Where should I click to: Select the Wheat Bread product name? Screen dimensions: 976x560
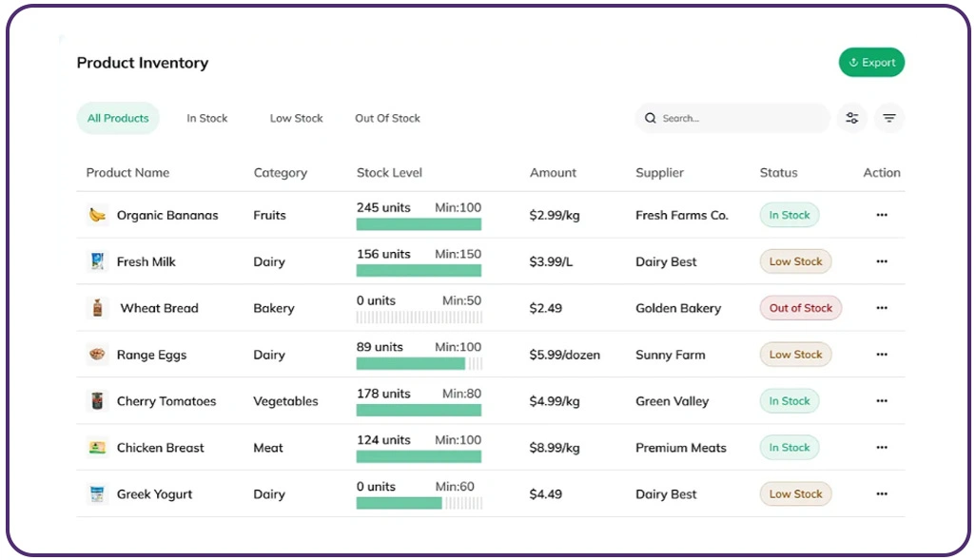pyautogui.click(x=160, y=308)
